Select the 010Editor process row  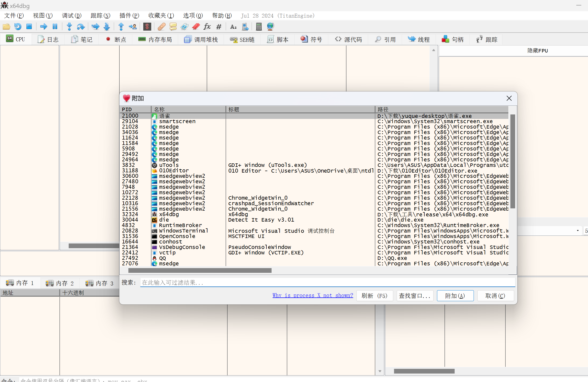(314, 171)
